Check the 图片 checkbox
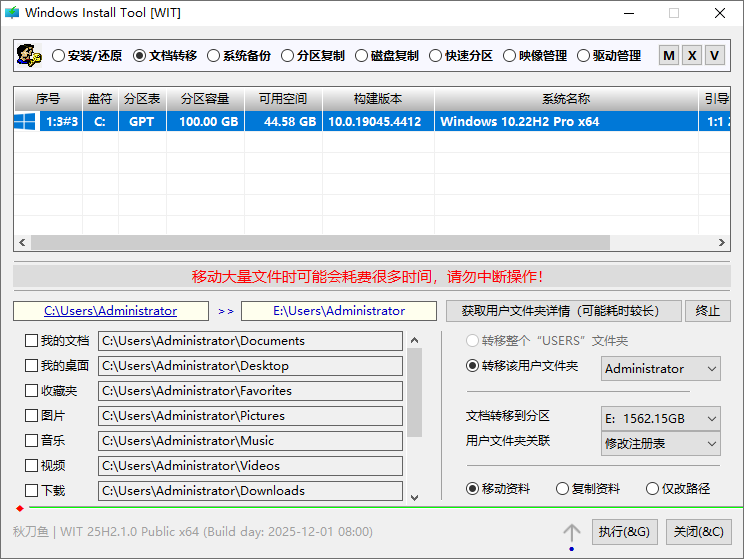 [31, 416]
